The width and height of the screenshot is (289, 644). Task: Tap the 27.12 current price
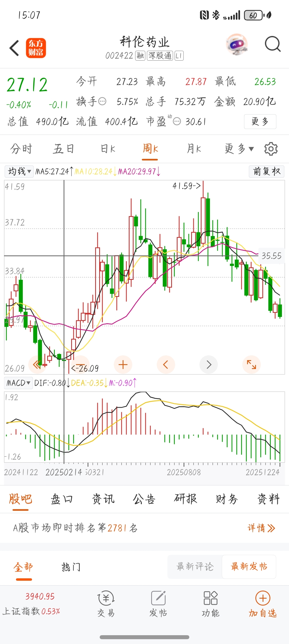pos(27,85)
